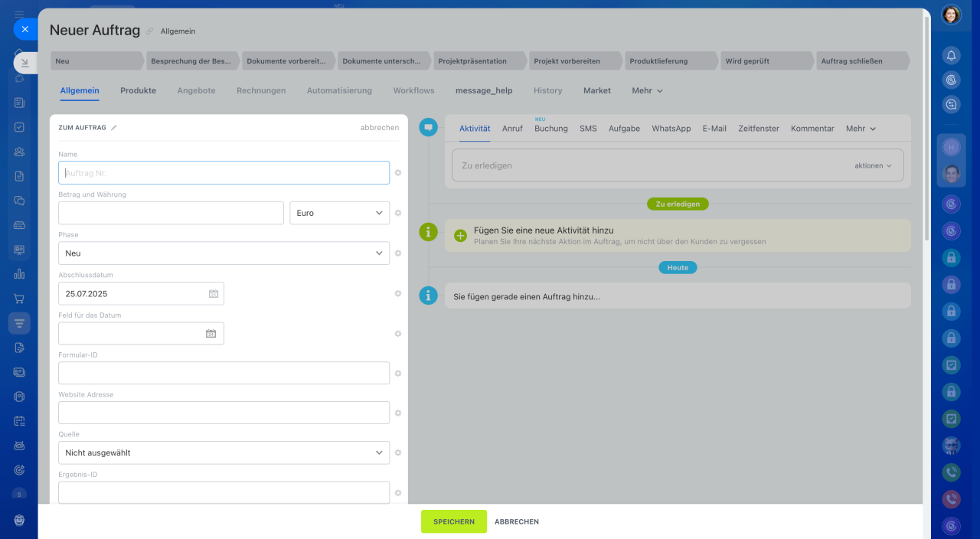Switch to the Market tab

(x=597, y=90)
